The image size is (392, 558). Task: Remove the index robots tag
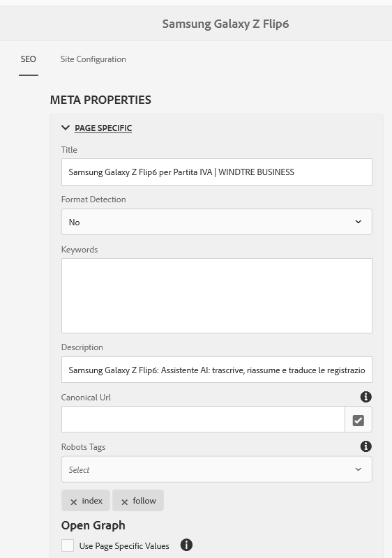pos(74,502)
